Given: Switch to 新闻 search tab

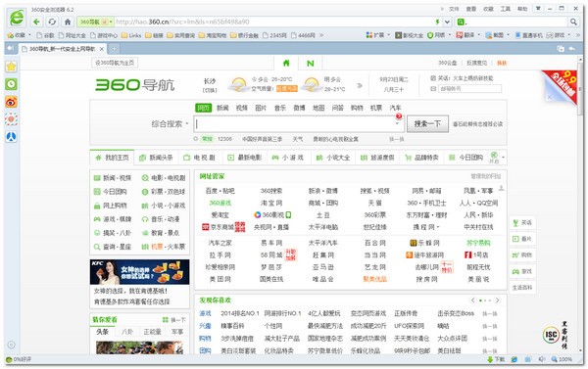Looking at the screenshot, I should [222, 108].
